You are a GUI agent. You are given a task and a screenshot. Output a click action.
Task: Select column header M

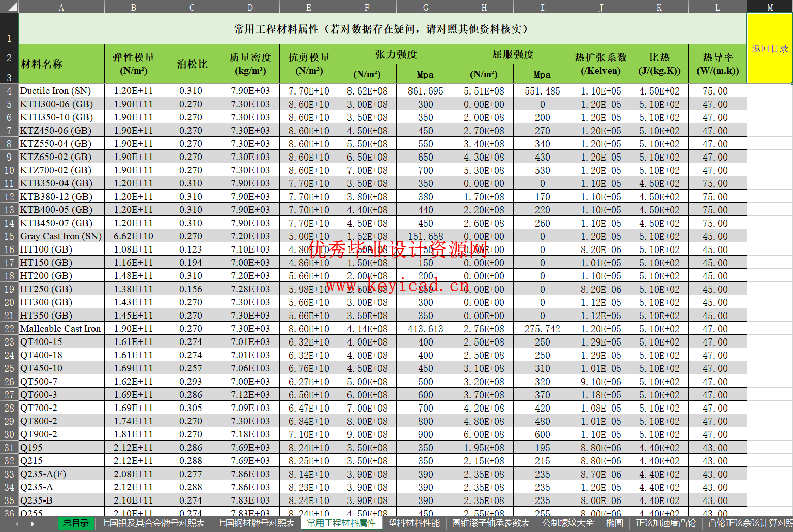(770, 7)
